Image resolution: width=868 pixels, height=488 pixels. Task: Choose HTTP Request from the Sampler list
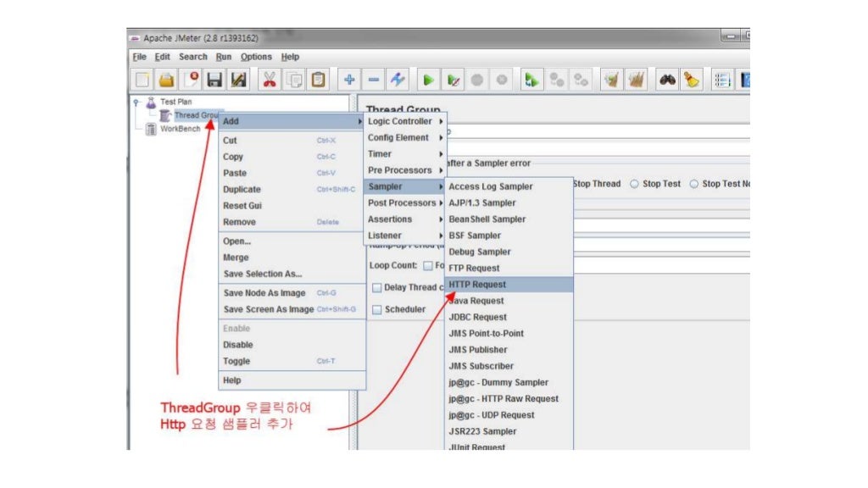509,285
